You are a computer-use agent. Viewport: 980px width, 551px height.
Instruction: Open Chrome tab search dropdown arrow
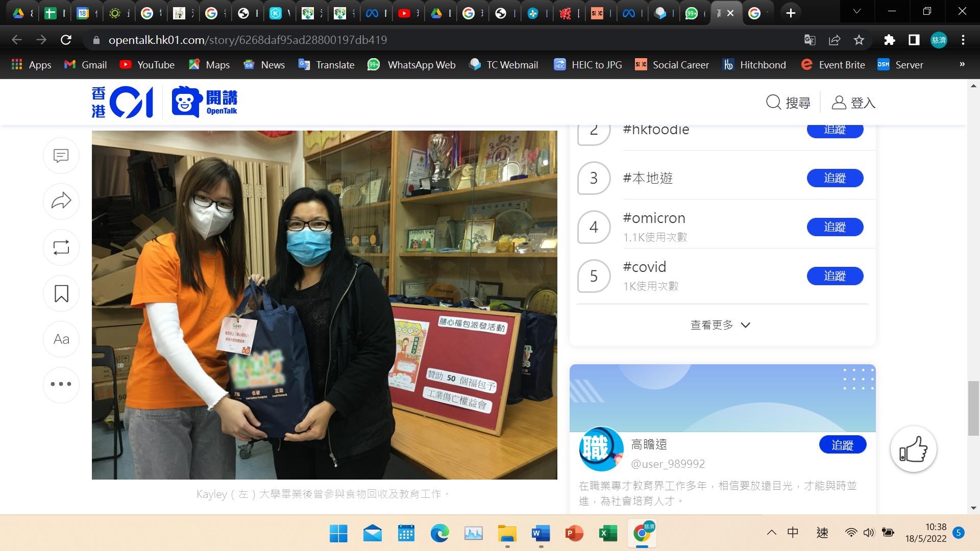point(857,12)
